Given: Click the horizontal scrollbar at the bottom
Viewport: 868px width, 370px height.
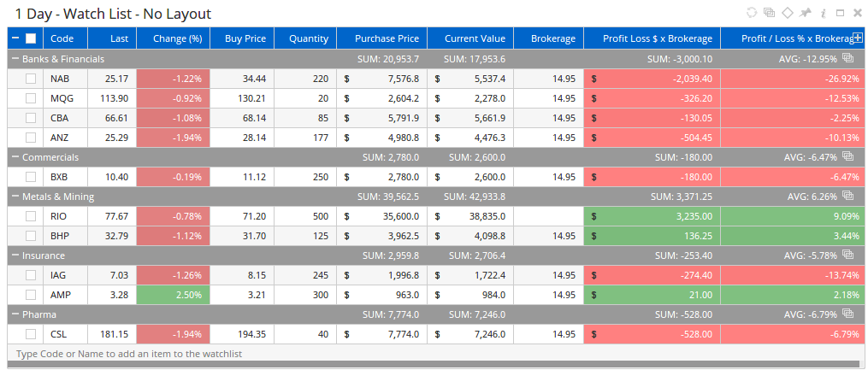Looking at the screenshot, I should [x=434, y=364].
